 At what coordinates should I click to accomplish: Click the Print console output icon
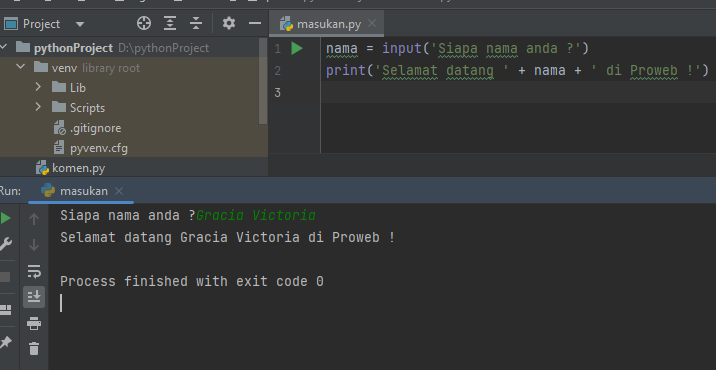[x=34, y=323]
